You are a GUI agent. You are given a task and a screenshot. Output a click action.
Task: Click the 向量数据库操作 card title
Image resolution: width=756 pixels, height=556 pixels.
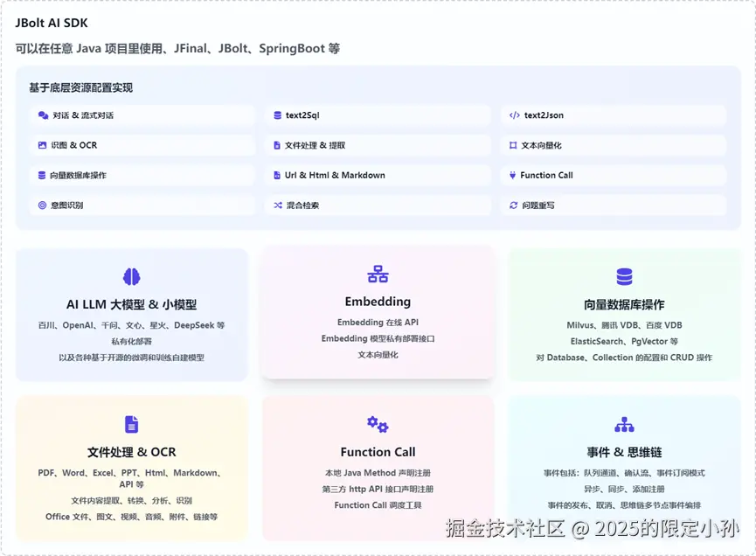click(624, 305)
